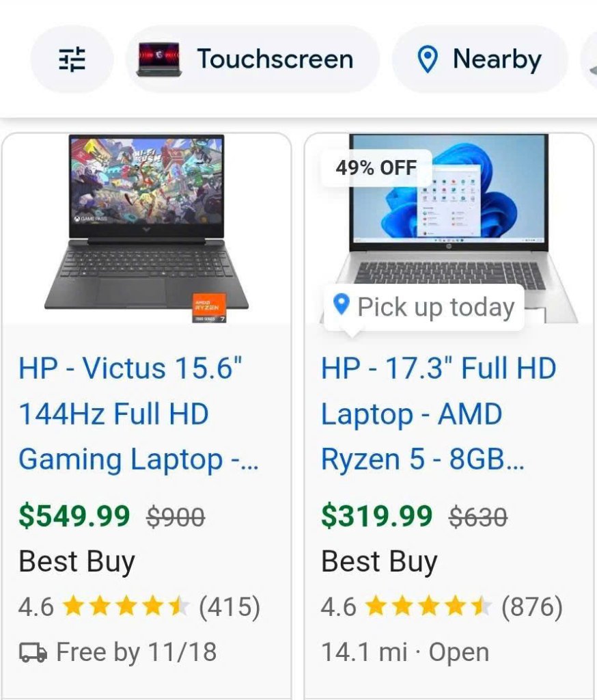Tap the star rating for HP Victus

click(126, 607)
